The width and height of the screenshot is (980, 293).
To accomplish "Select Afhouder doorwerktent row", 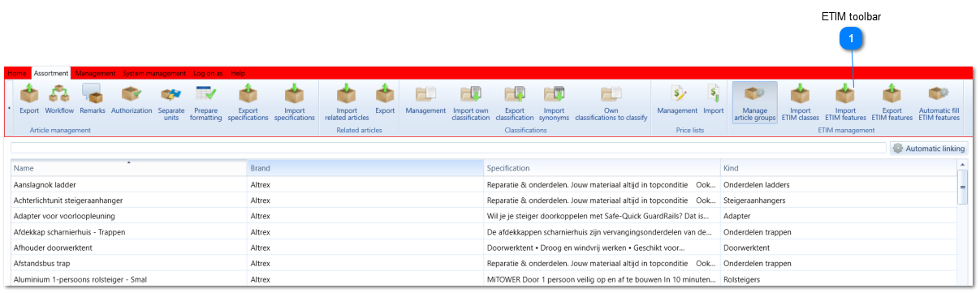I will [484, 248].
